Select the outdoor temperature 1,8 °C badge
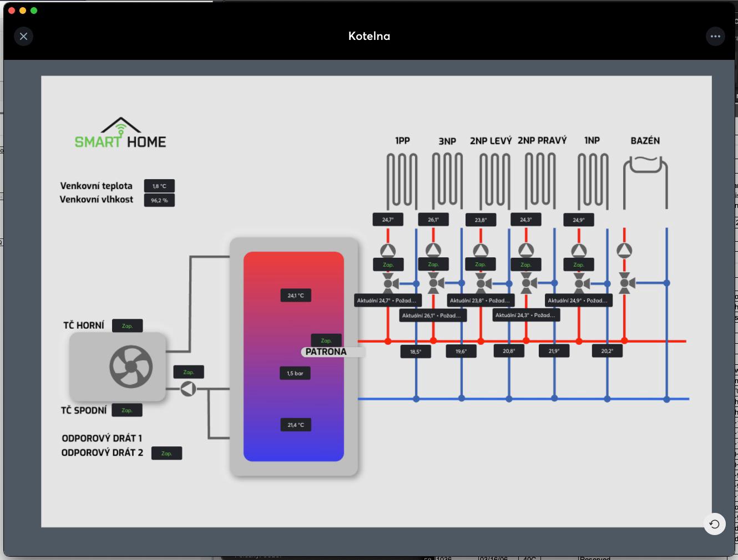Image resolution: width=738 pixels, height=560 pixels. [x=159, y=186]
